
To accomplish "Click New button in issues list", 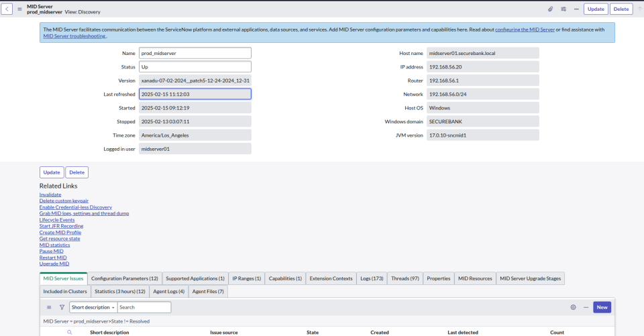I will (x=602, y=307).
